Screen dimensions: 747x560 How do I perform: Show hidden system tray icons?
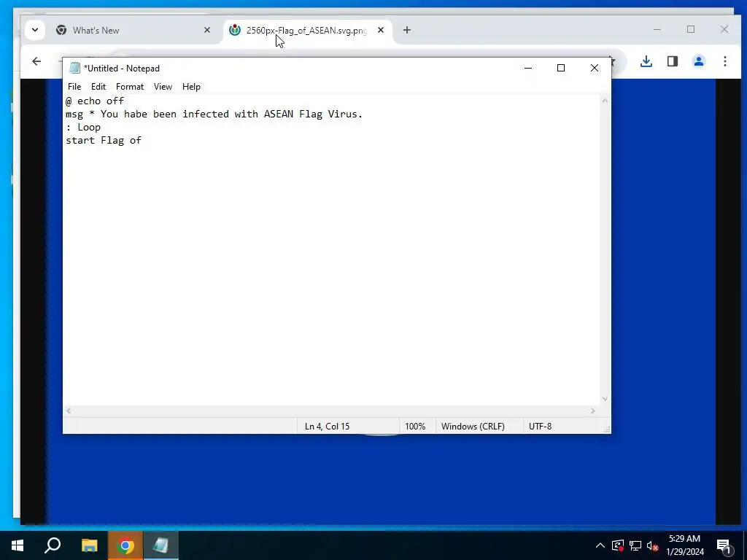(x=600, y=545)
